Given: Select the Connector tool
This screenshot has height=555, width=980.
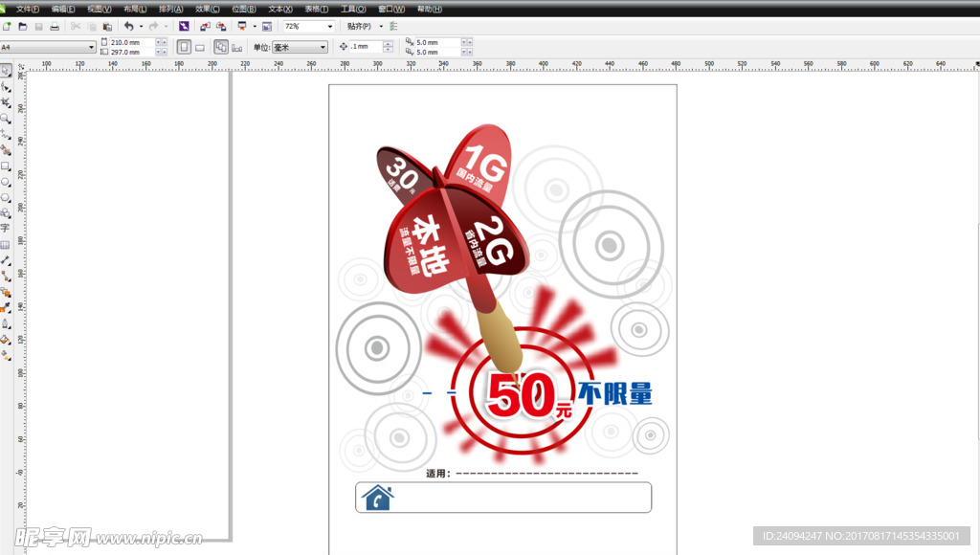Looking at the screenshot, I should [6, 277].
